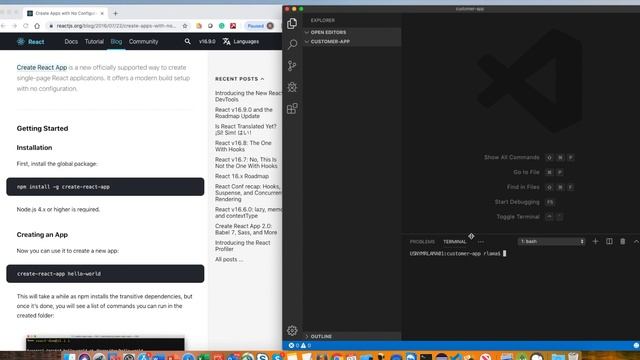640x360 pixels.
Task: Open Create React App 2.0 post
Action: 246,229
